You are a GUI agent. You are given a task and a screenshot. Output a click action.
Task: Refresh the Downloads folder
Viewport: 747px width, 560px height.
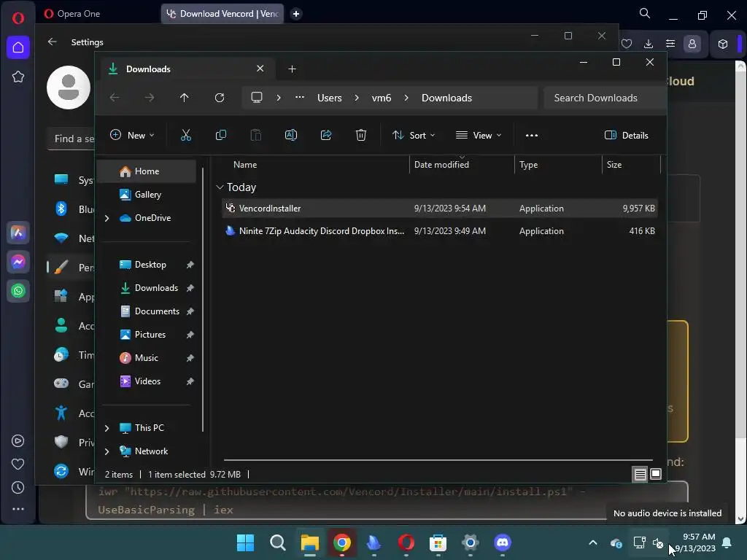220,98
